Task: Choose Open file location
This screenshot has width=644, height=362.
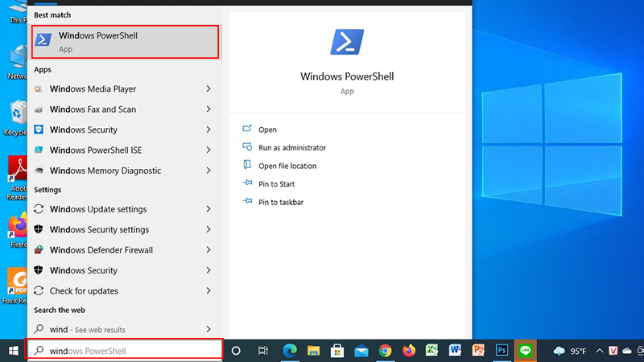Action: (287, 166)
